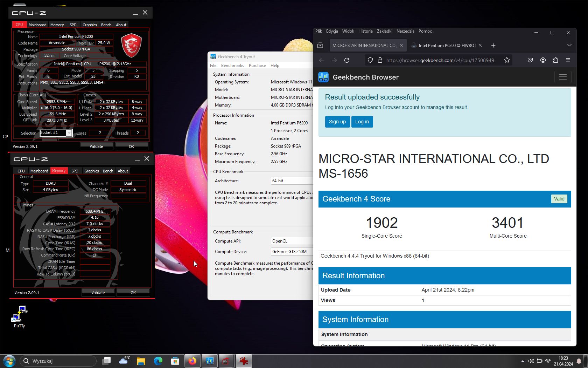Click tracking protection shield icon in address bar
Image resolution: width=588 pixels, height=368 pixels.
370,60
